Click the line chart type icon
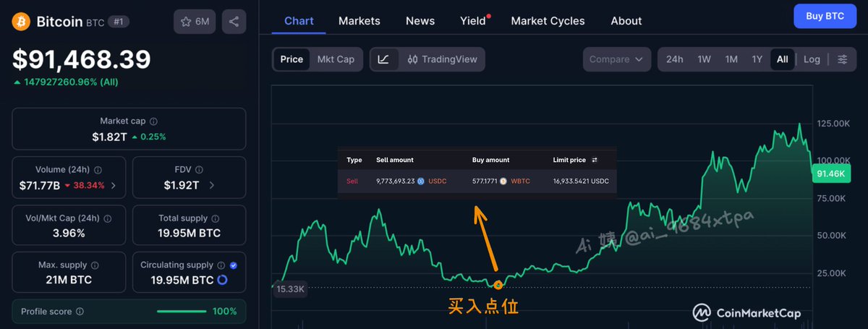 383,59
